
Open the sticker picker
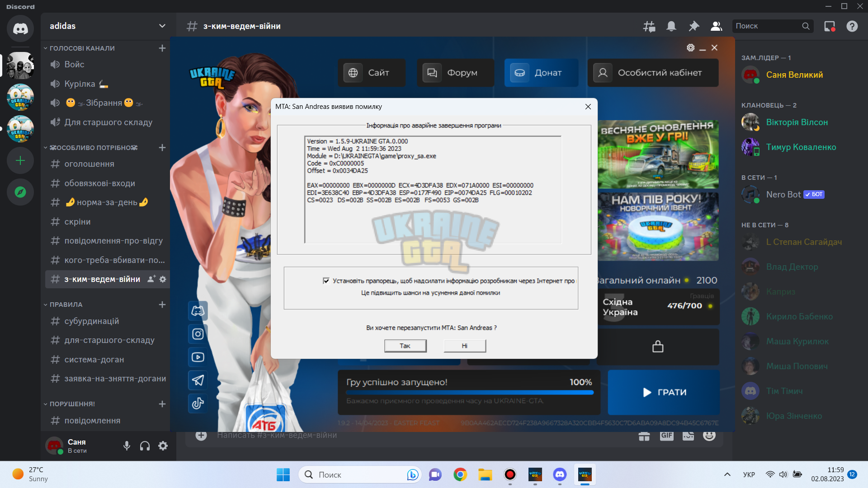pos(688,436)
